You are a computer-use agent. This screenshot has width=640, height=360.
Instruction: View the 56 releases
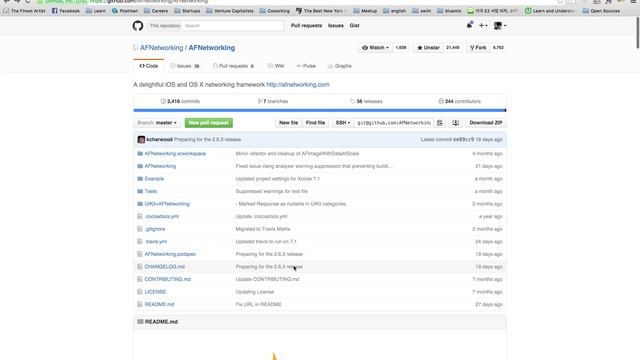point(366,101)
